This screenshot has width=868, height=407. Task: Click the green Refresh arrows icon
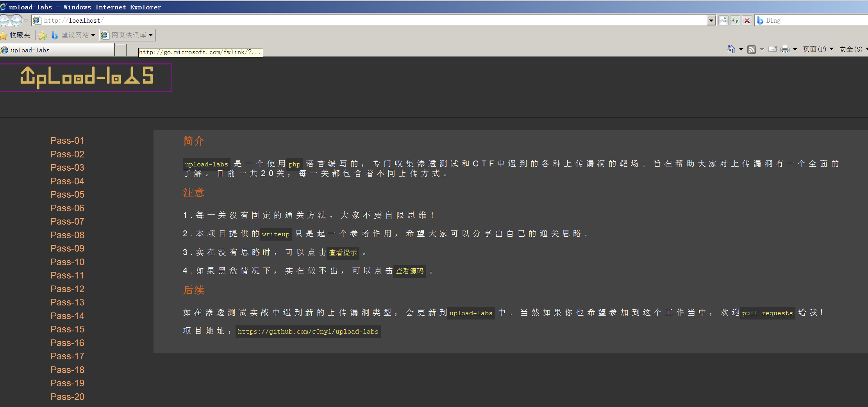[735, 21]
